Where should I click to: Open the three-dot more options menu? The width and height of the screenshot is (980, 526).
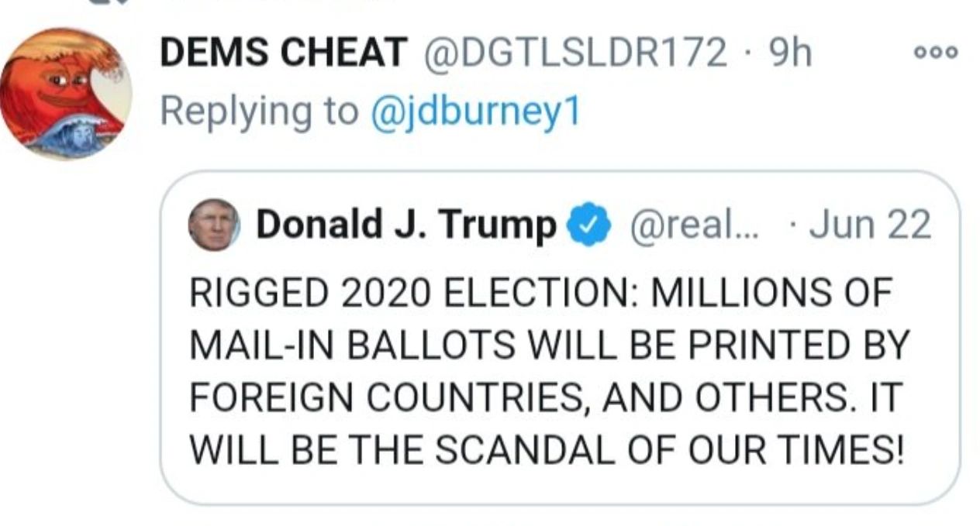(935, 53)
